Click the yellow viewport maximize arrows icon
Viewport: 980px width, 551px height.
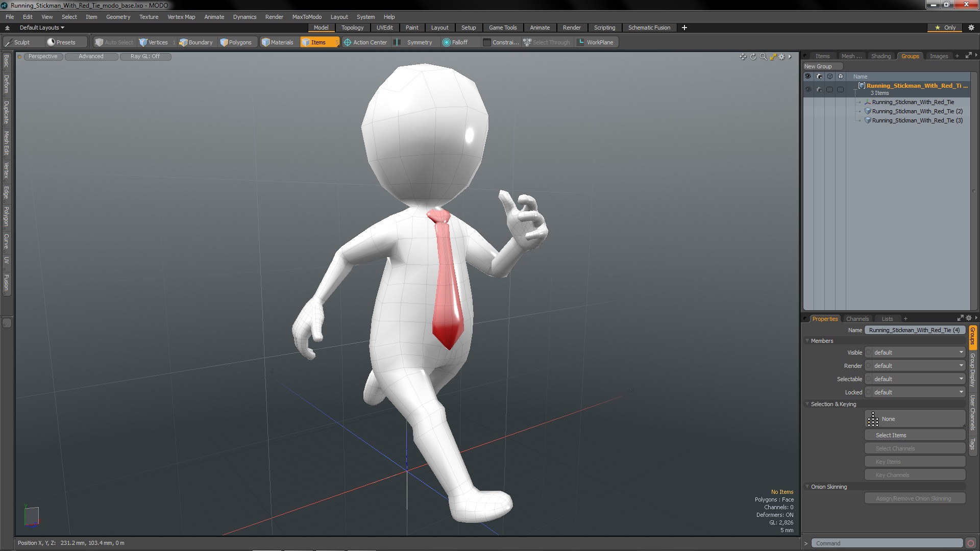click(773, 57)
